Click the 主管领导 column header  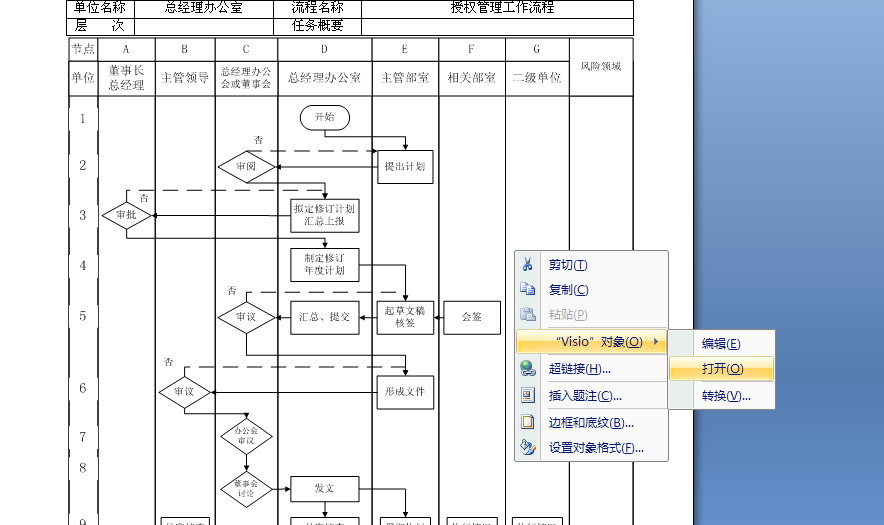pos(185,78)
